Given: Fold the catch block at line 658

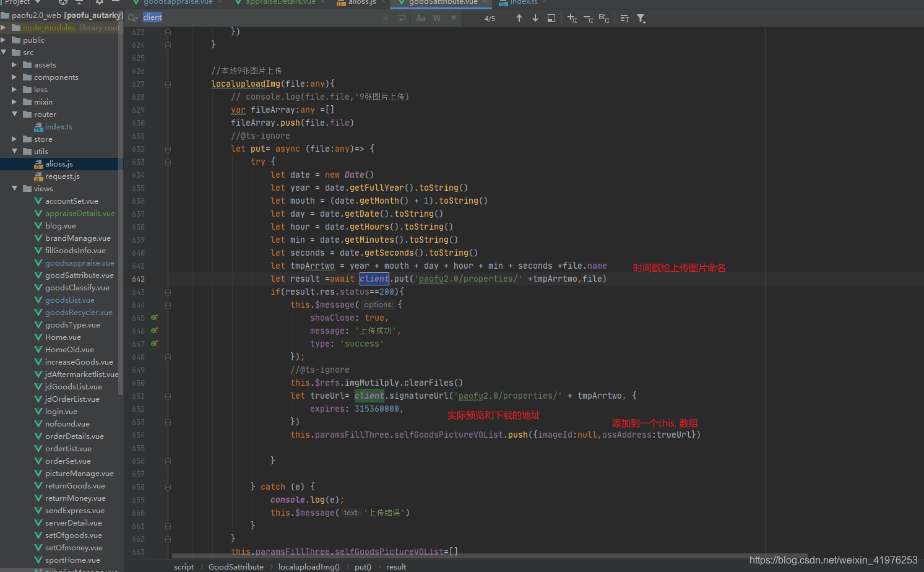Looking at the screenshot, I should (168, 487).
